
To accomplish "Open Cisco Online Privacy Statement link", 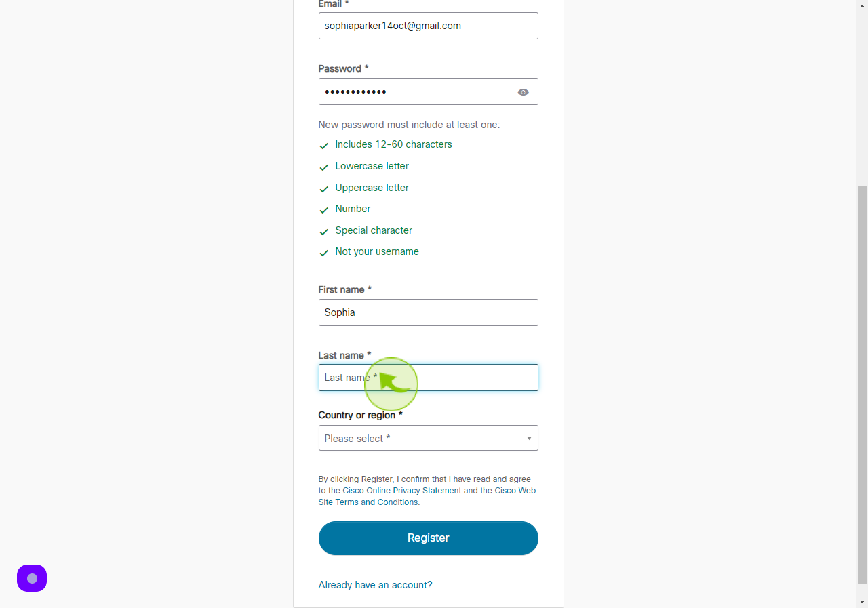I will [402, 491].
